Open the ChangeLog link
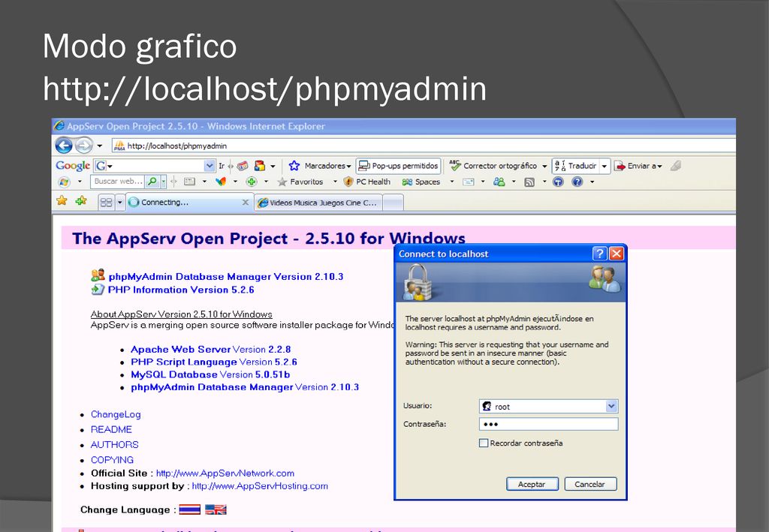Viewport: 769px width, 532px height. pos(116,414)
